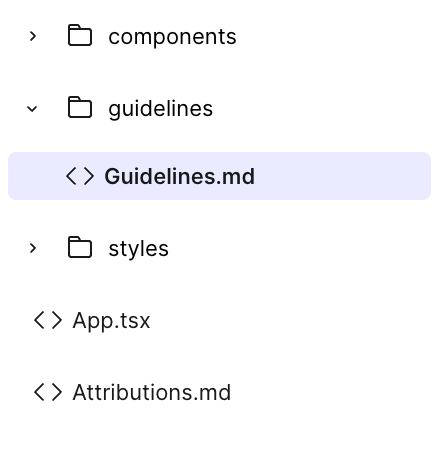Screen dimensions: 444x456
Task: Select the components folder name
Action: tap(172, 37)
